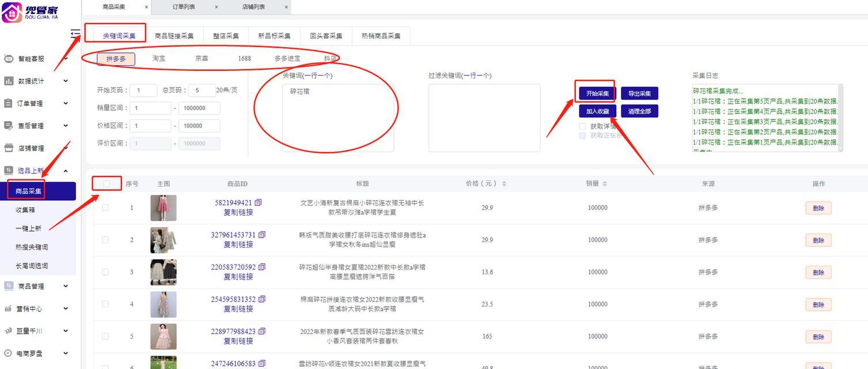Copy product ID 254595831352 with copy icon
This screenshot has width=868, height=369.
tap(262, 300)
